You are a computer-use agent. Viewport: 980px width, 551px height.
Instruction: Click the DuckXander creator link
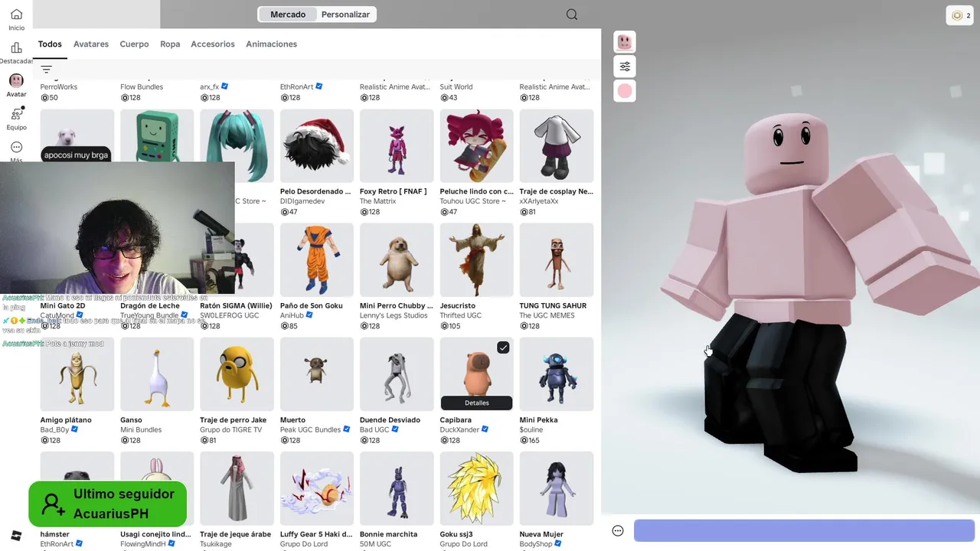point(461,430)
